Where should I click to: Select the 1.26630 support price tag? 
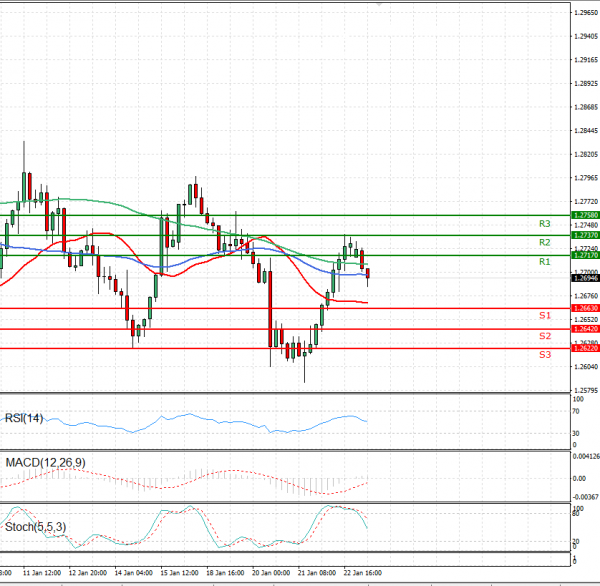(585, 308)
